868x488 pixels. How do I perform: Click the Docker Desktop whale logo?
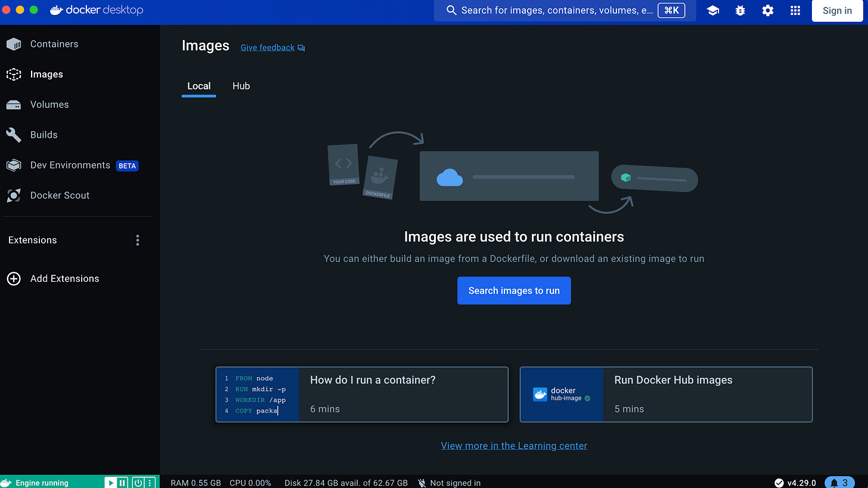pyautogui.click(x=56, y=10)
